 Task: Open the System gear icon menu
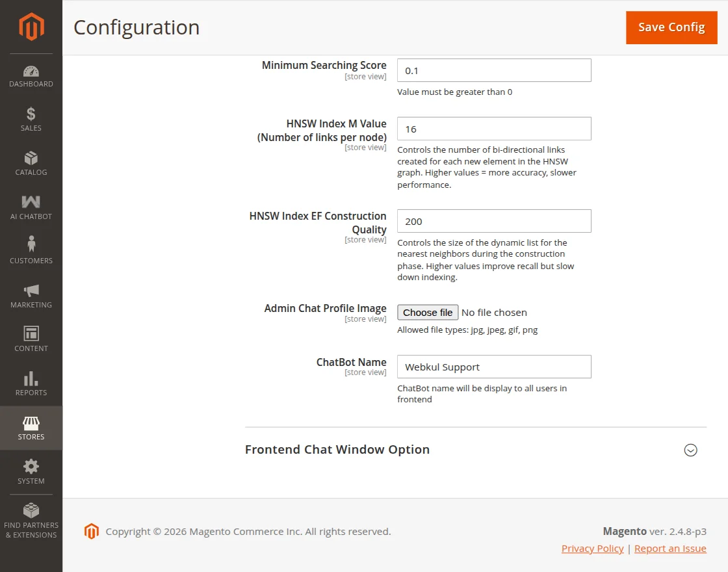click(31, 467)
